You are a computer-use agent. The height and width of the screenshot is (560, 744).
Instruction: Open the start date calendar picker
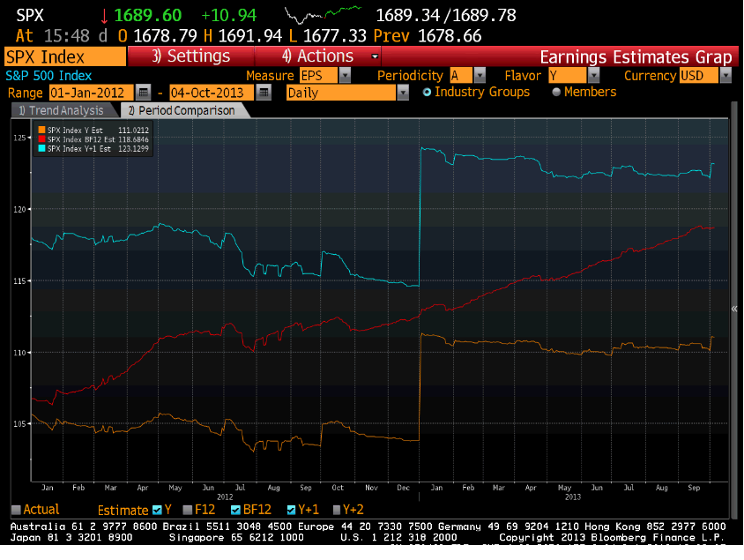click(x=144, y=93)
